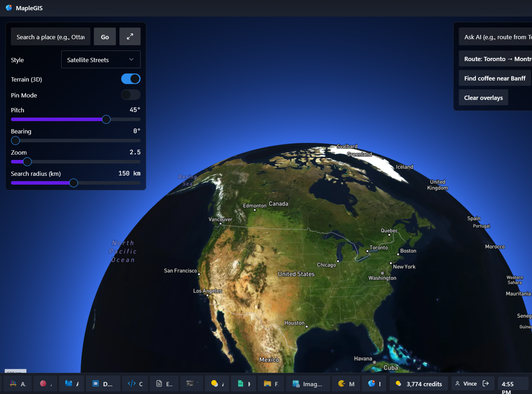The height and width of the screenshot is (394, 532).
Task: Open the code editor taskbar item labeled C
Action: [135, 384]
